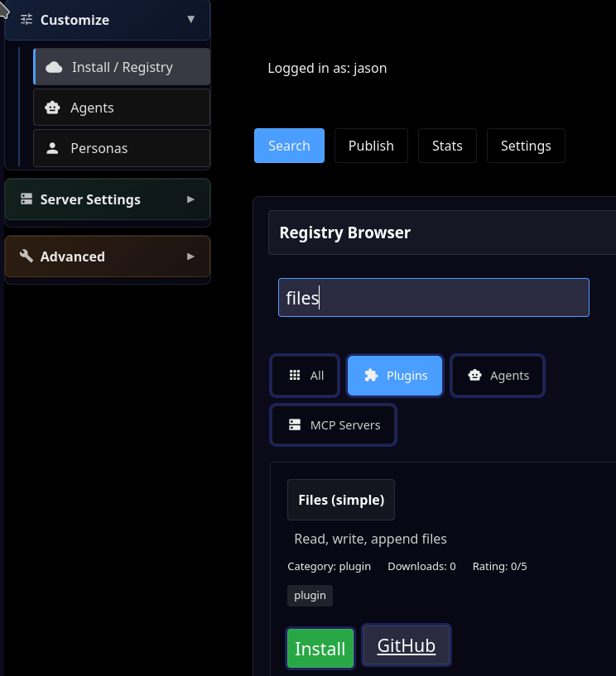The height and width of the screenshot is (676, 616).
Task: Install the Files (simple) plugin
Action: 320,648
